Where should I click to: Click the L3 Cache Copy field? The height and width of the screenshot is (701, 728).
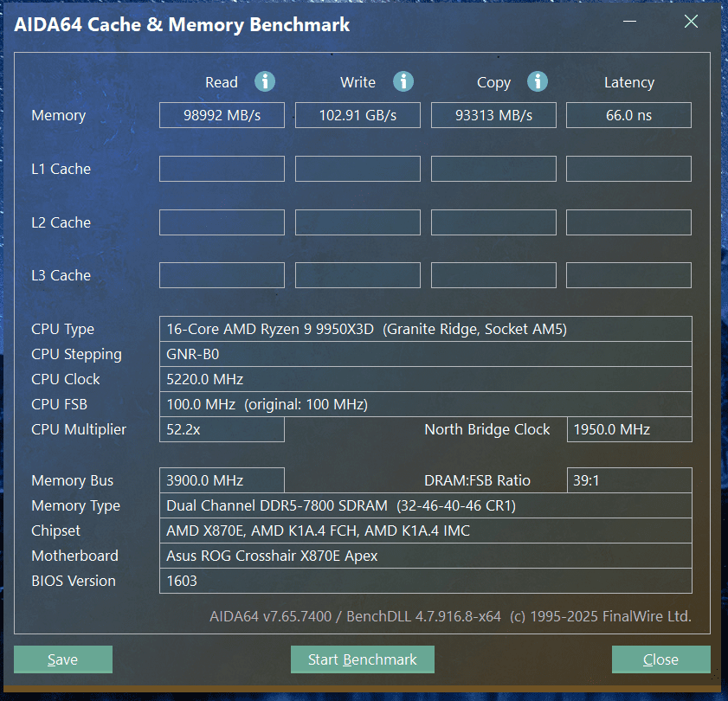coord(493,275)
